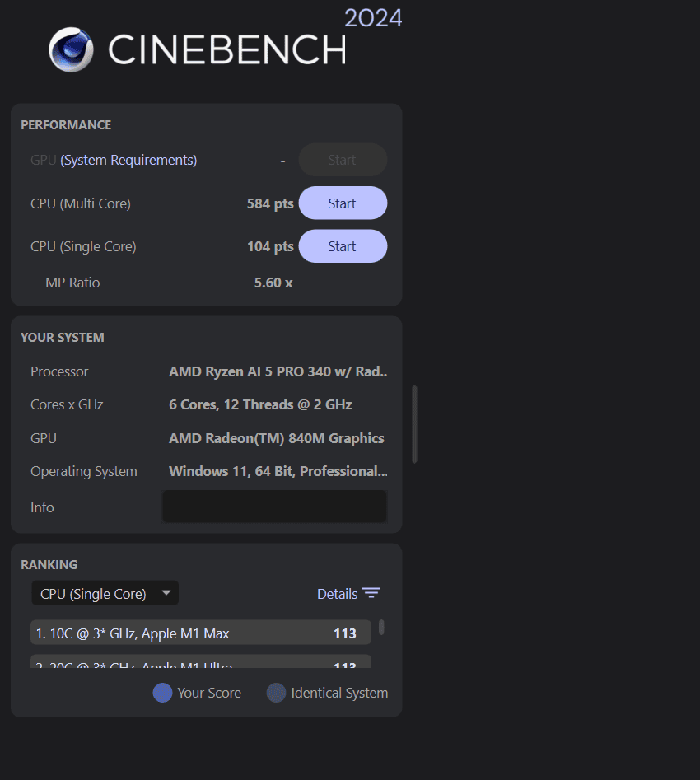Image resolution: width=700 pixels, height=780 pixels.
Task: Click the RANKING section heading
Action: tap(49, 564)
